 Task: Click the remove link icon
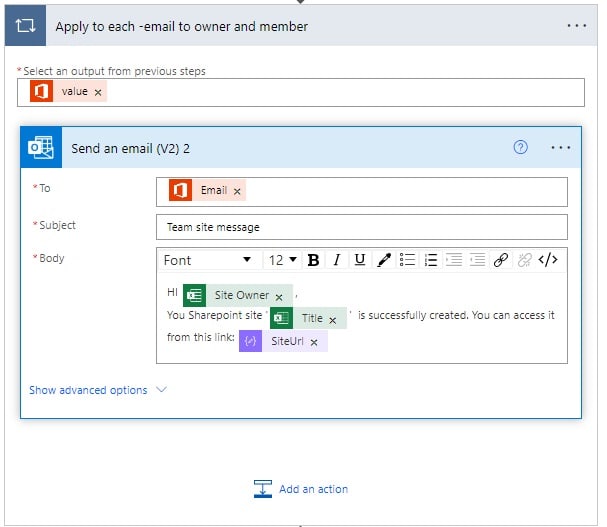click(525, 260)
